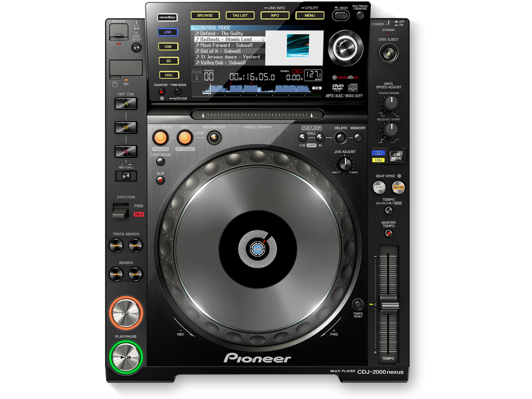Click the Tempo slider fader
The height and width of the screenshot is (399, 532).
pos(389,304)
